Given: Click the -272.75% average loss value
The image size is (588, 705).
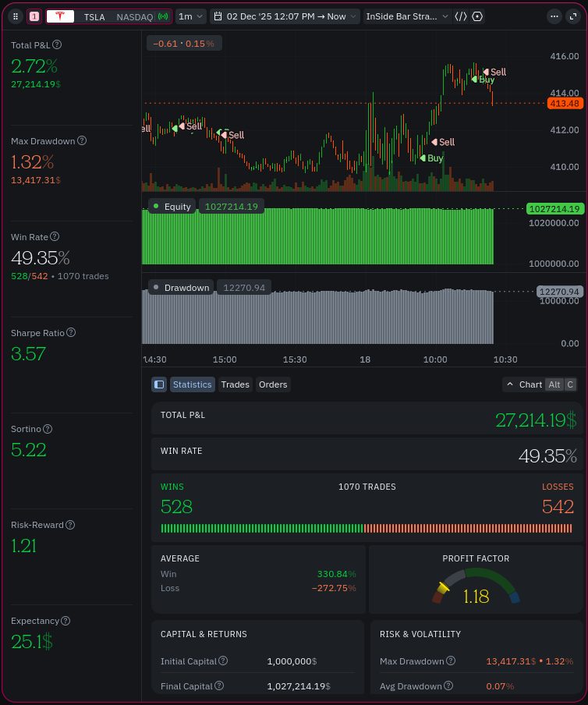Looking at the screenshot, I should 334,588.
